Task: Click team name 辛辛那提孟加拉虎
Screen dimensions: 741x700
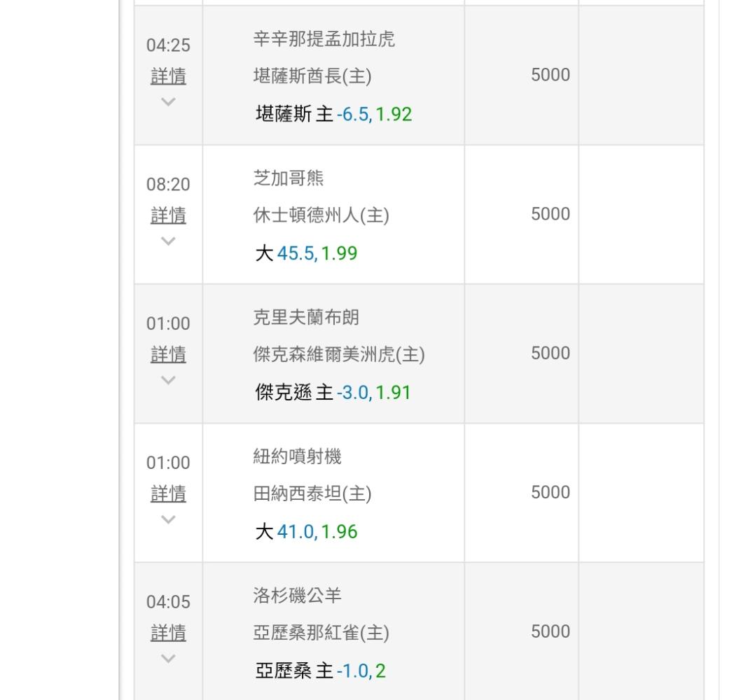Action: (x=324, y=39)
